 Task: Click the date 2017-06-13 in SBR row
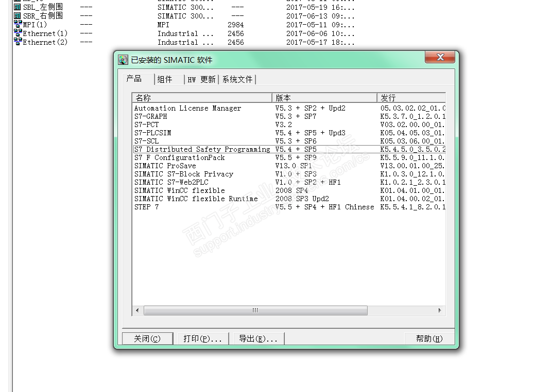pos(306,16)
